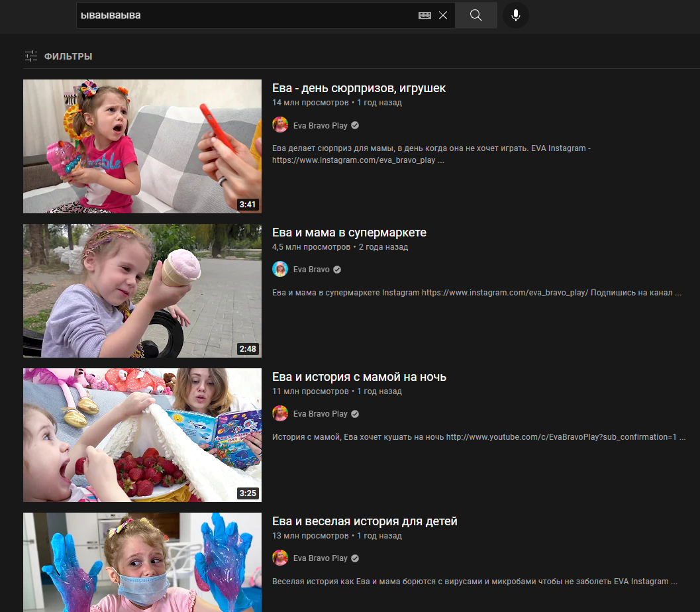Click thumbnail with 3:41 duration
Image resolution: width=700 pixels, height=612 pixels.
(142, 146)
